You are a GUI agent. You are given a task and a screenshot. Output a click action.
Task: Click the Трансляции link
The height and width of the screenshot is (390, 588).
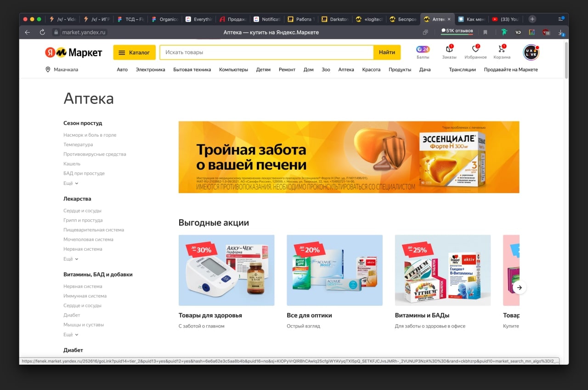click(x=462, y=69)
